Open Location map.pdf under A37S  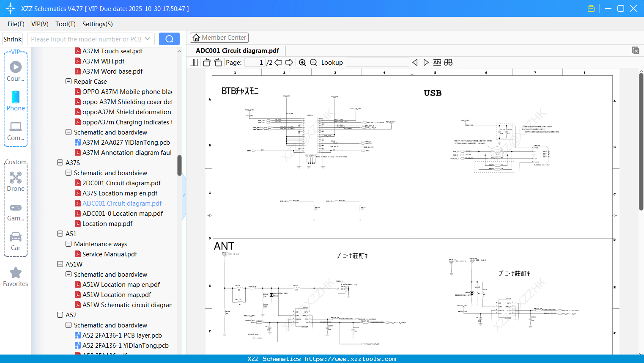click(x=107, y=223)
